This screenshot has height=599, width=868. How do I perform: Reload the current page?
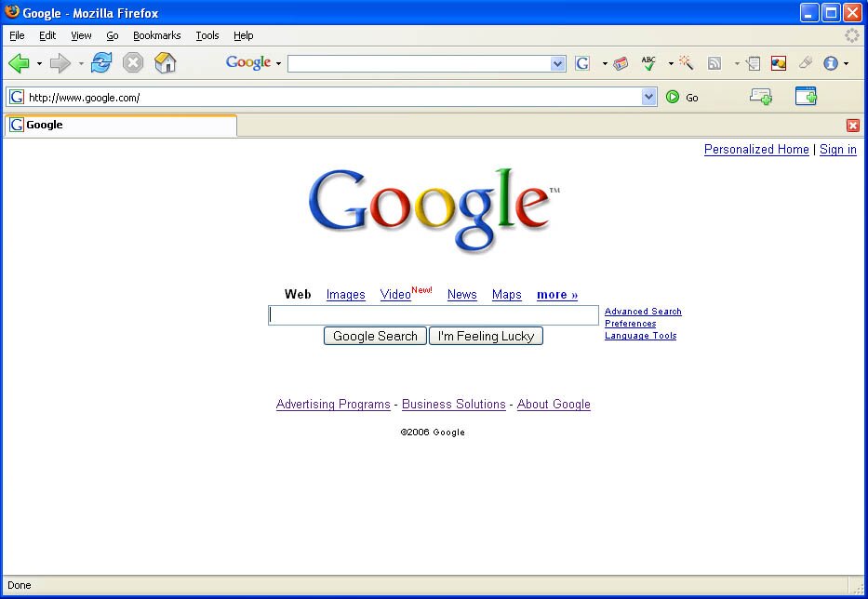point(101,63)
